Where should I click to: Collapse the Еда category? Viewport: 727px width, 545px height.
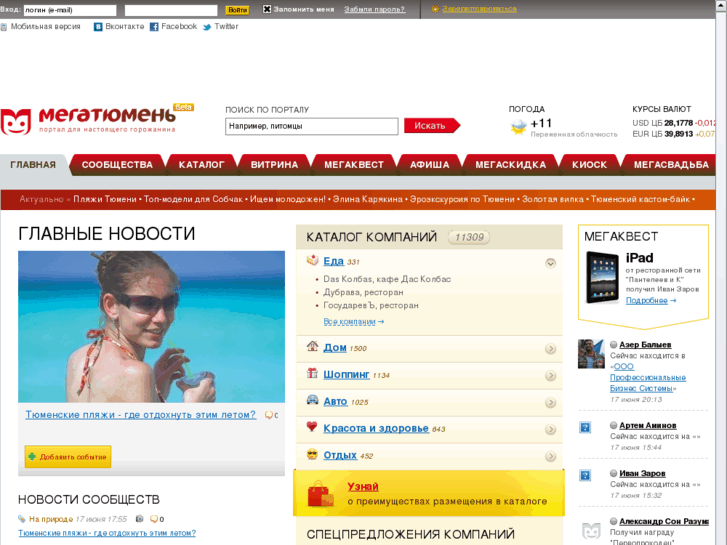550,263
